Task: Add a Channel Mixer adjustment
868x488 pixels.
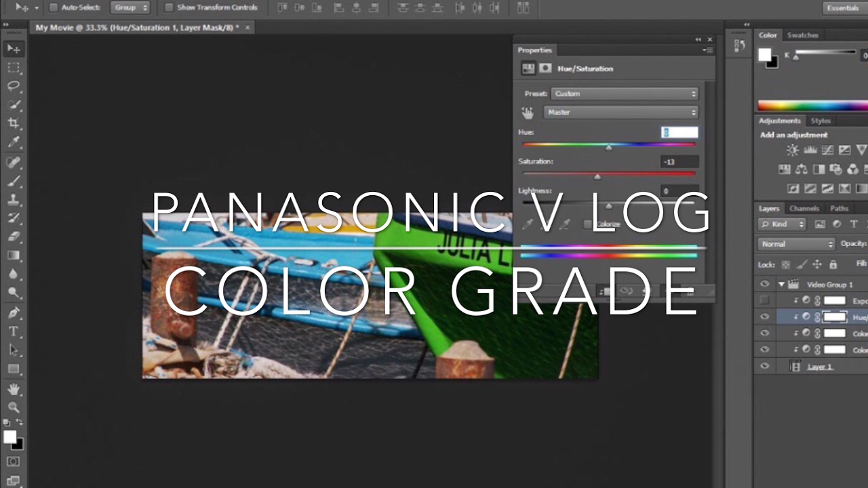Action: coord(853,169)
